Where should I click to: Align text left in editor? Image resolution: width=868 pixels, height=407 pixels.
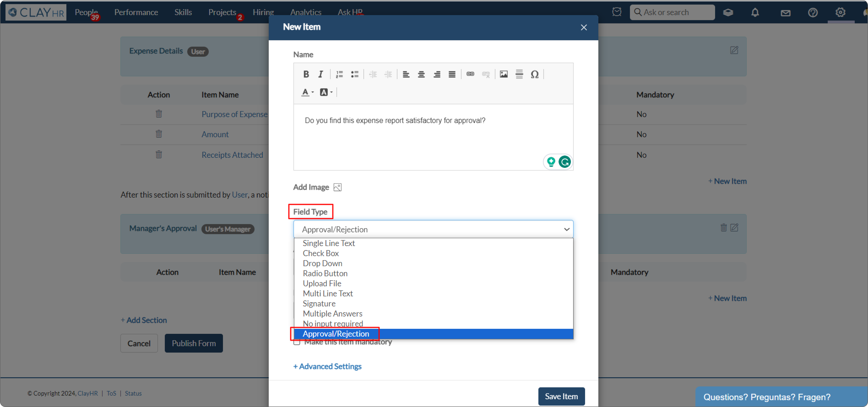point(406,74)
